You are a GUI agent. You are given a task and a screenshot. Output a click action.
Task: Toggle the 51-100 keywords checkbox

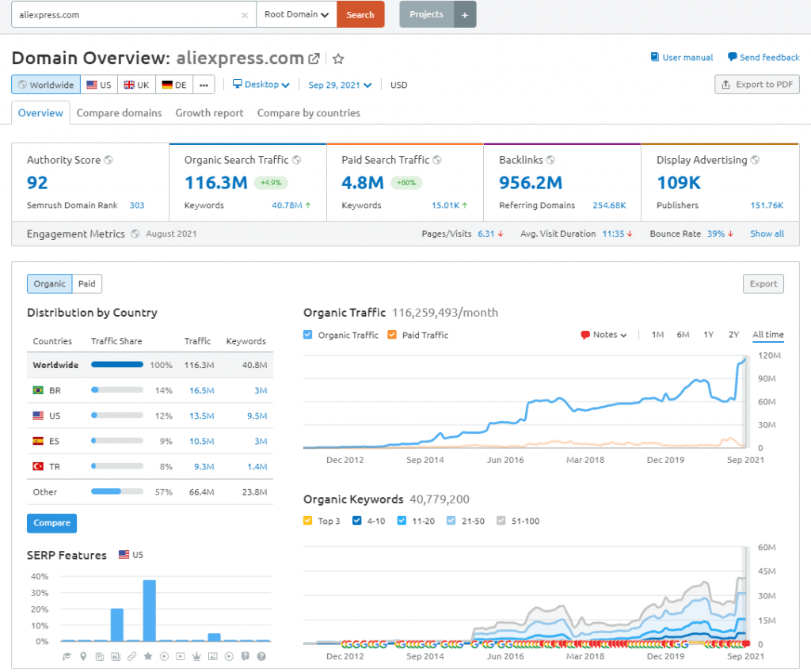501,521
